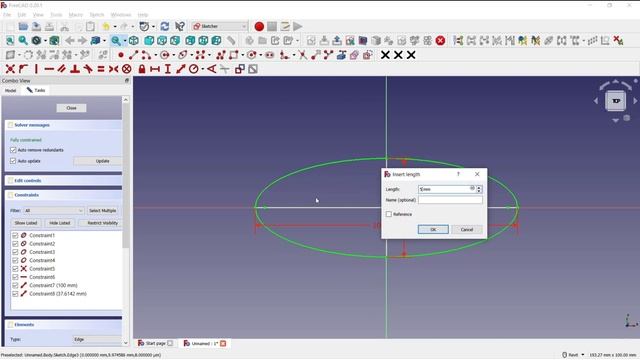
Task: Switch to the Start page tab
Action: click(x=155, y=344)
